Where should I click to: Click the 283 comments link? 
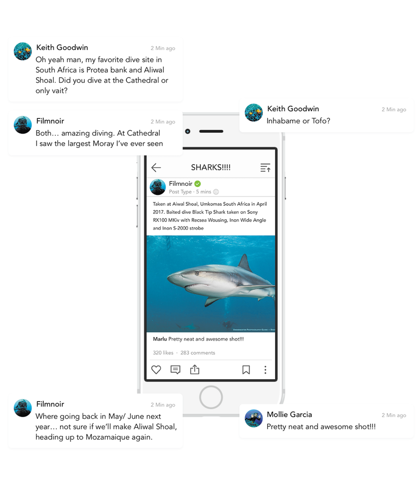click(x=197, y=353)
